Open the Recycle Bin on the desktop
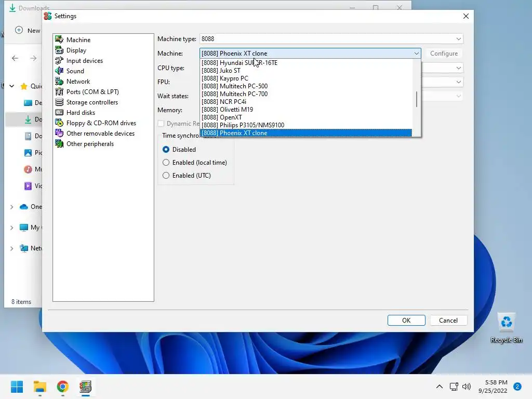Image resolution: width=532 pixels, height=399 pixels. (x=506, y=328)
